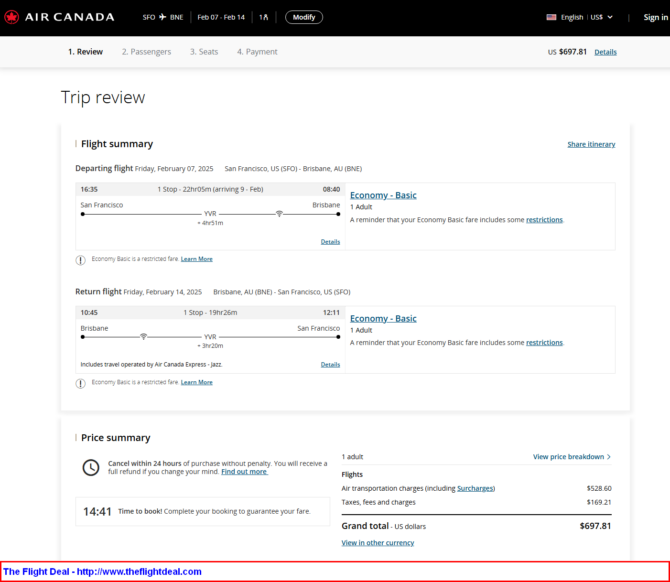This screenshot has width=670, height=582.
Task: Expand View price breakdown
Action: point(572,457)
